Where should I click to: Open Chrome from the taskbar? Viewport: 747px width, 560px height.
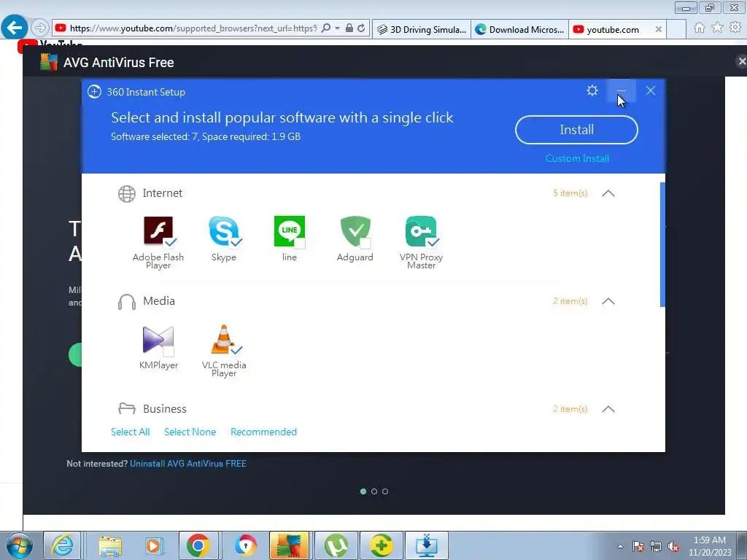point(198,545)
